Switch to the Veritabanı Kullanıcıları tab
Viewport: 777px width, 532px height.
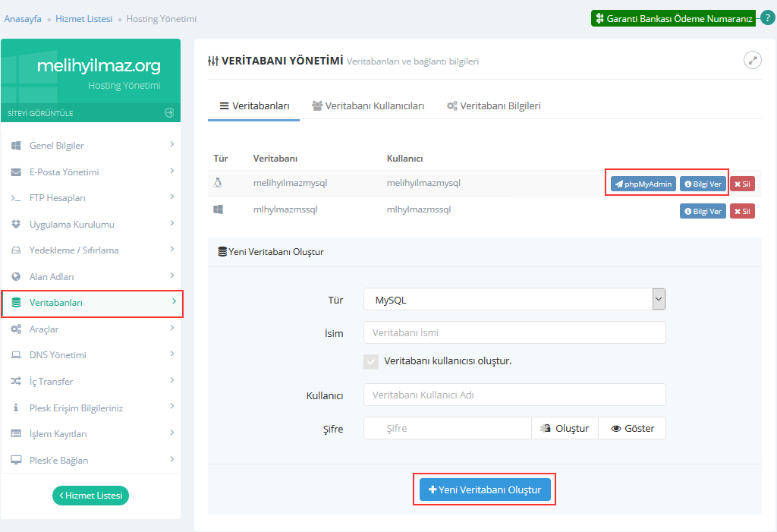click(x=367, y=106)
